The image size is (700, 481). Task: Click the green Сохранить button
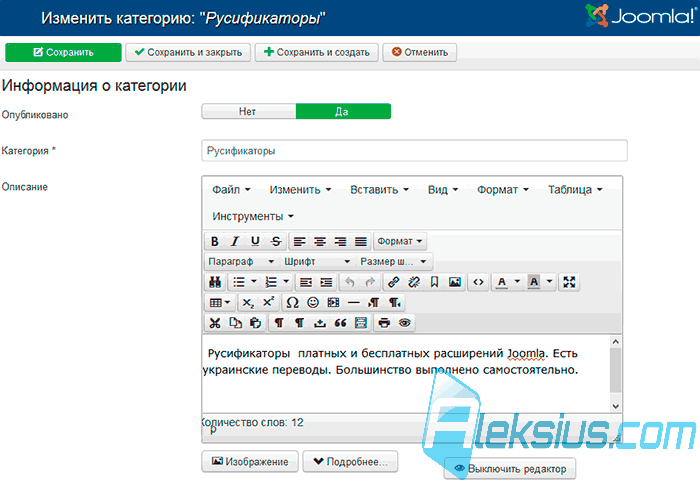[x=63, y=52]
